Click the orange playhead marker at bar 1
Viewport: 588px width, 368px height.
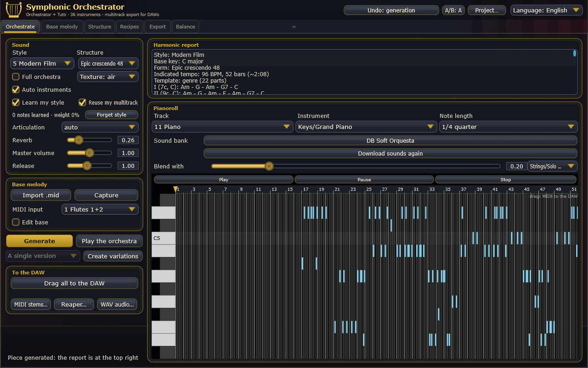(x=175, y=189)
